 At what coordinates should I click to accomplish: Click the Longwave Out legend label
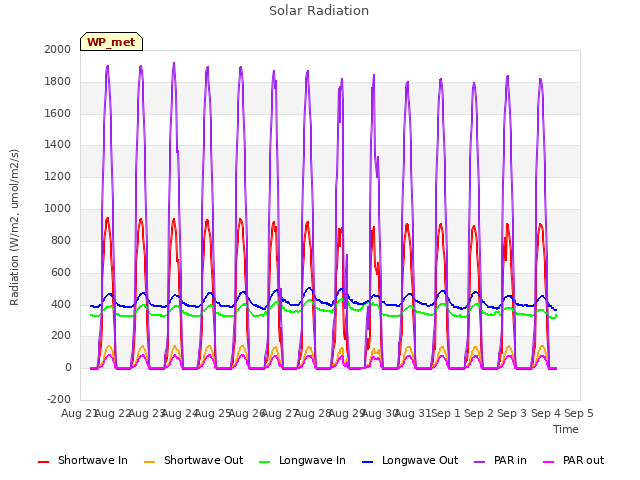point(420,460)
